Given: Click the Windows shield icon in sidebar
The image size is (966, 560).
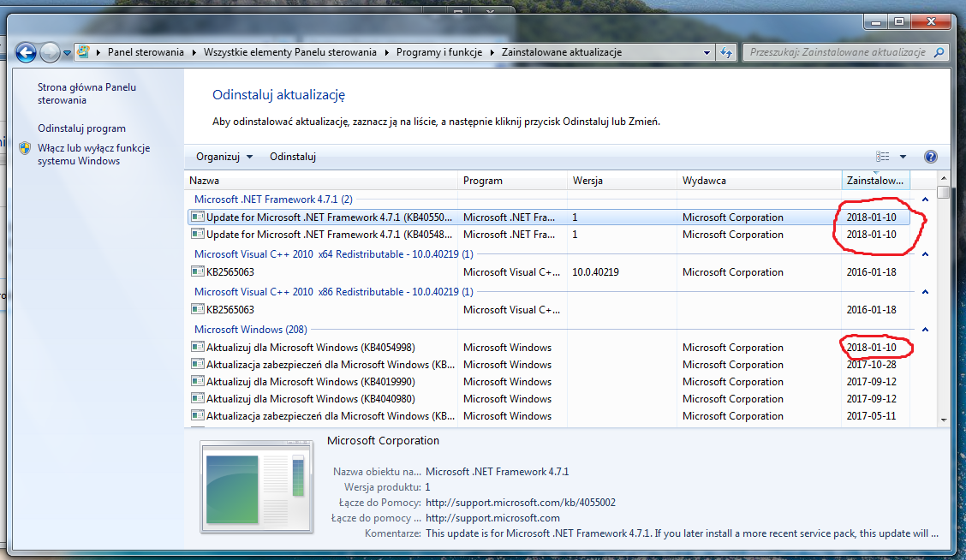Looking at the screenshot, I should pos(25,148).
